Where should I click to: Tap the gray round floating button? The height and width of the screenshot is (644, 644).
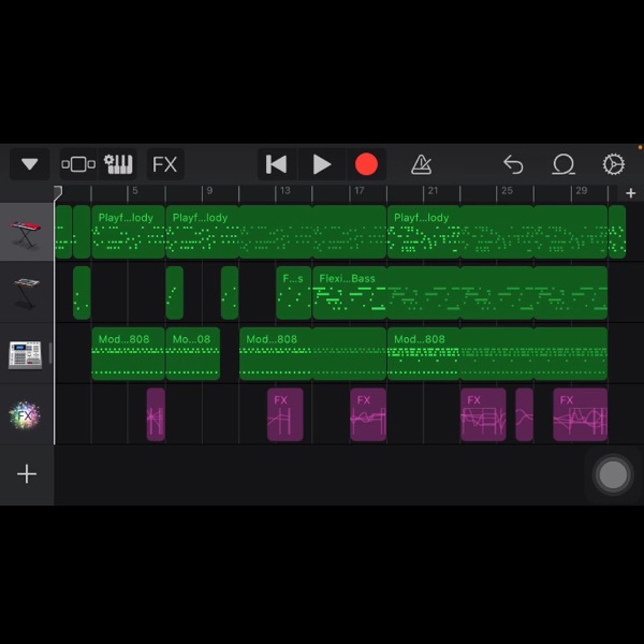[x=613, y=475]
